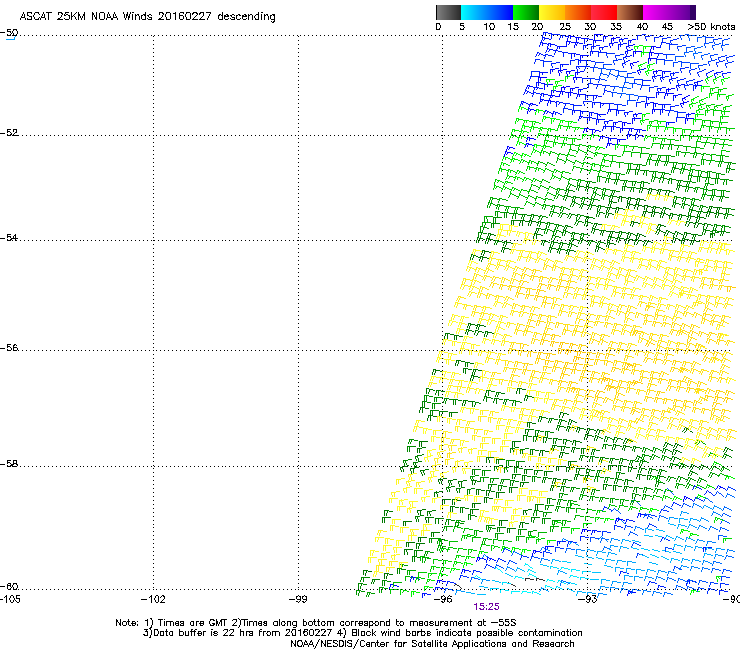The width and height of the screenshot is (740, 650).
Task: Click the legend tick label 10
Action: tap(489, 27)
